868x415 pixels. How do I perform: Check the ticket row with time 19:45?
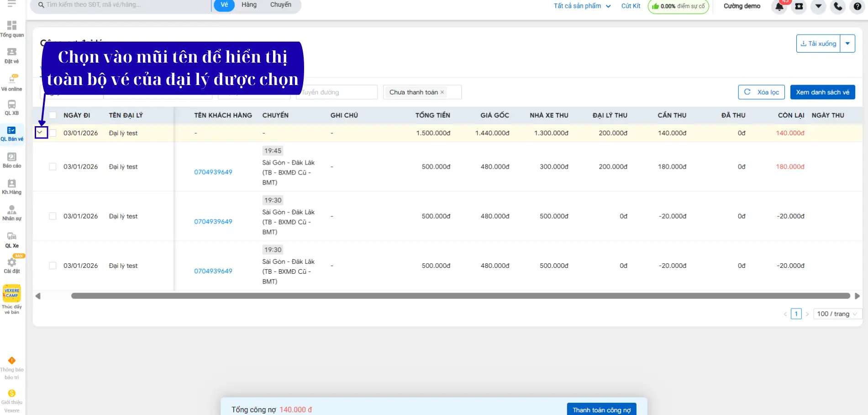click(53, 167)
